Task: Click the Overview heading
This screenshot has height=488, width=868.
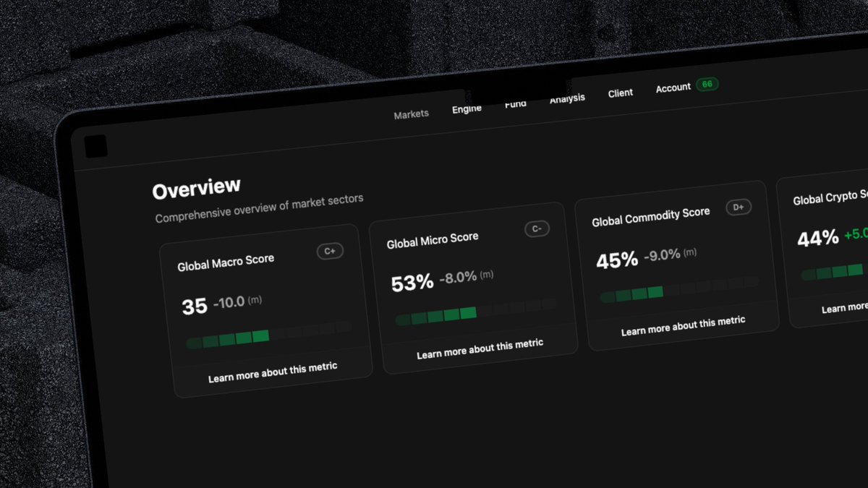Action: coord(196,189)
